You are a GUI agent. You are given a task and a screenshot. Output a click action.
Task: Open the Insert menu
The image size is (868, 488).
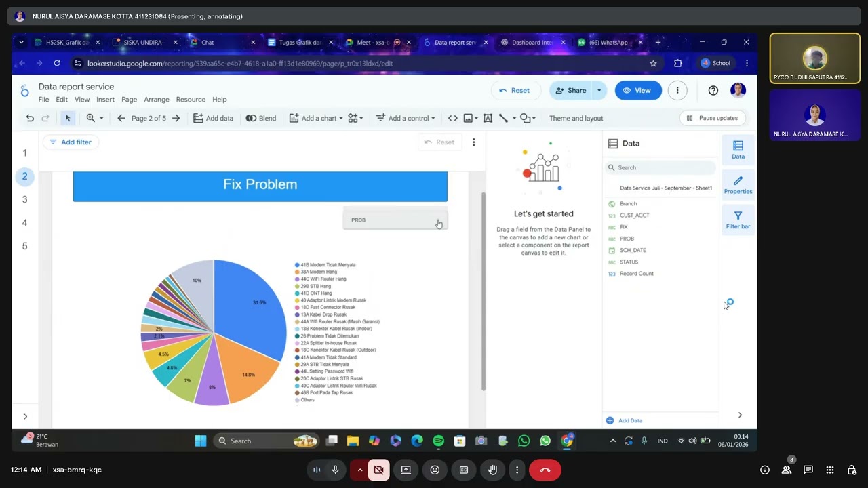point(105,99)
